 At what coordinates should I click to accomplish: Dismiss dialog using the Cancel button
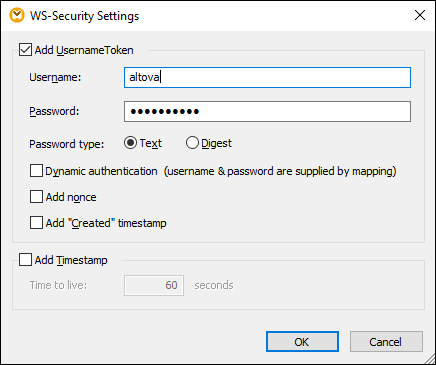386,342
